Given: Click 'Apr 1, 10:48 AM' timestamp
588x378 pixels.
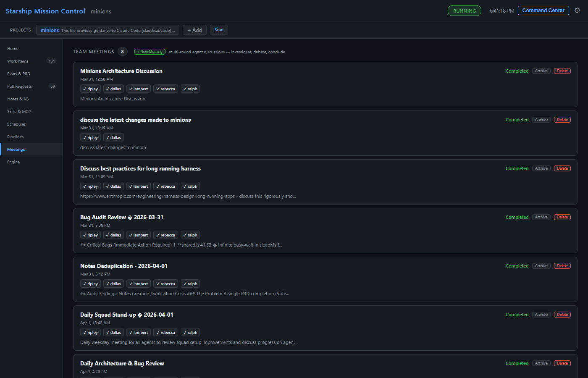Looking at the screenshot, I should pyautogui.click(x=95, y=323).
